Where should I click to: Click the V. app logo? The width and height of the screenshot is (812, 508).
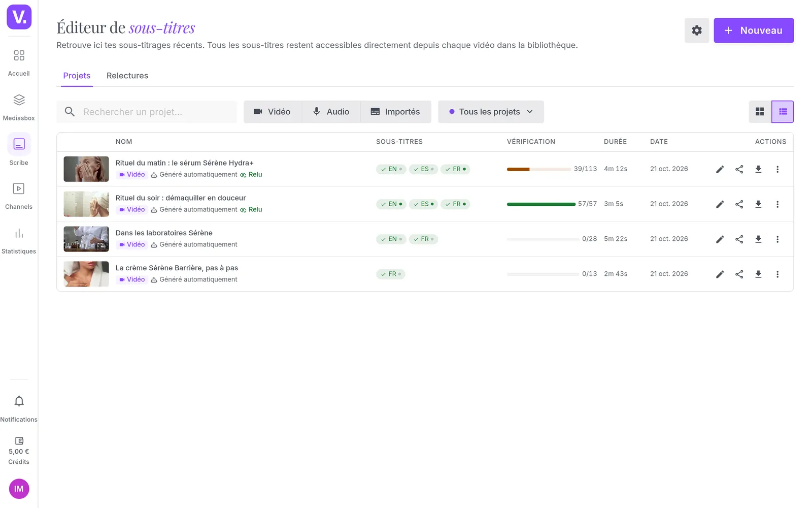tap(19, 17)
